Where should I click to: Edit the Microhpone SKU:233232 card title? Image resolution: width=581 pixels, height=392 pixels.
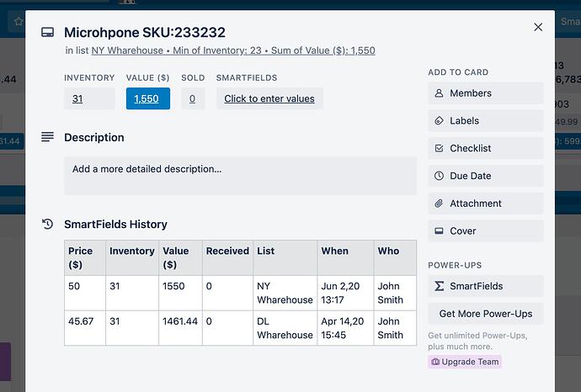coord(145,33)
